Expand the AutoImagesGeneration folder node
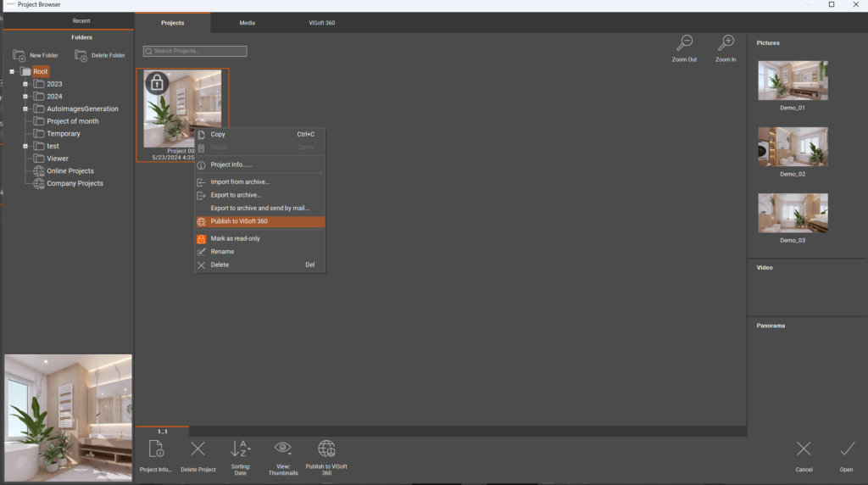This screenshot has height=485, width=868. click(x=25, y=109)
